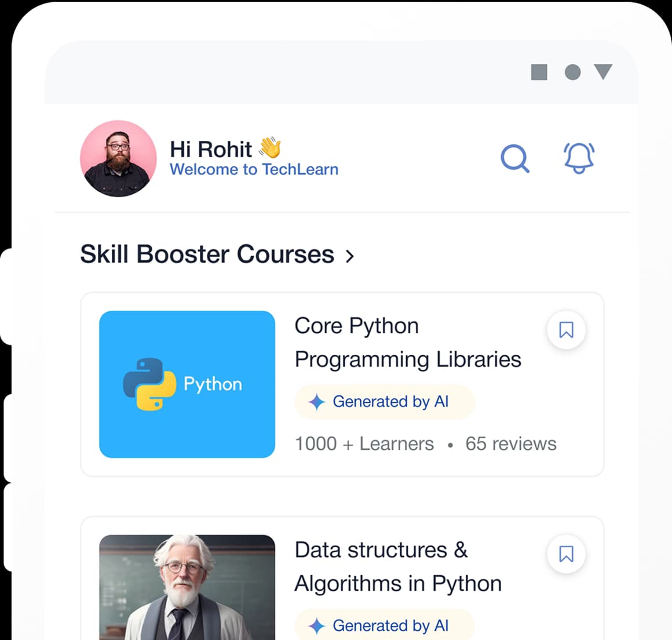Click the AI sparkle icon on Core Python badge
Image resolution: width=672 pixels, height=640 pixels.
[316, 402]
